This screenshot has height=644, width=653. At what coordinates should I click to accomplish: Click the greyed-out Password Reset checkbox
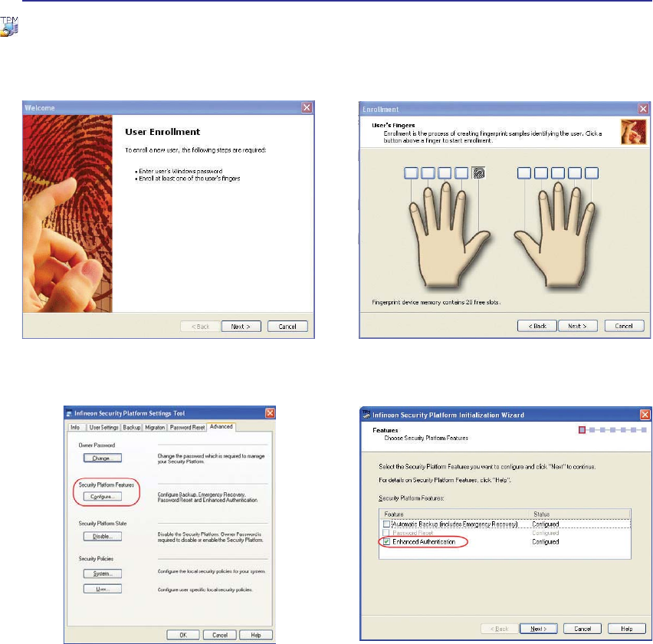click(x=386, y=533)
